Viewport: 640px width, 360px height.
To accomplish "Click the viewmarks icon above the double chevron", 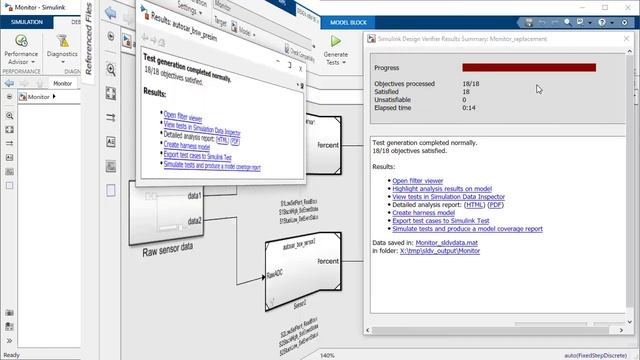I will [x=9, y=327].
